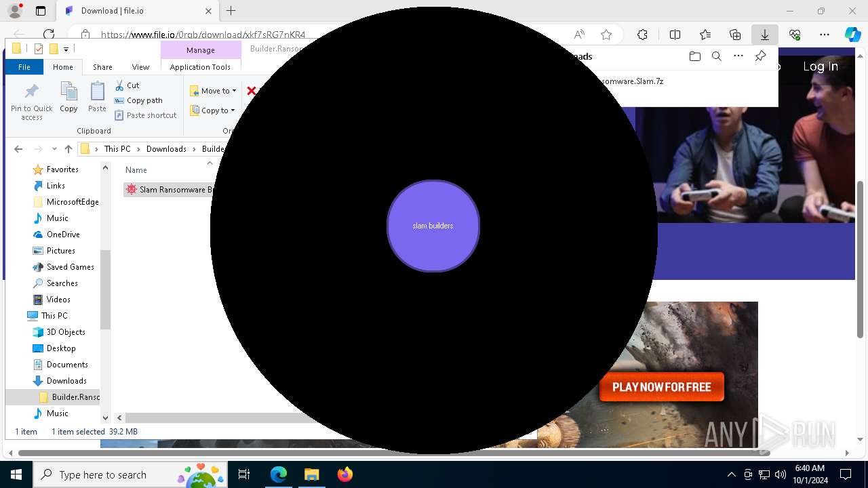Select This PC tree node
Image resolution: width=868 pixels, height=488 pixels.
tap(54, 316)
